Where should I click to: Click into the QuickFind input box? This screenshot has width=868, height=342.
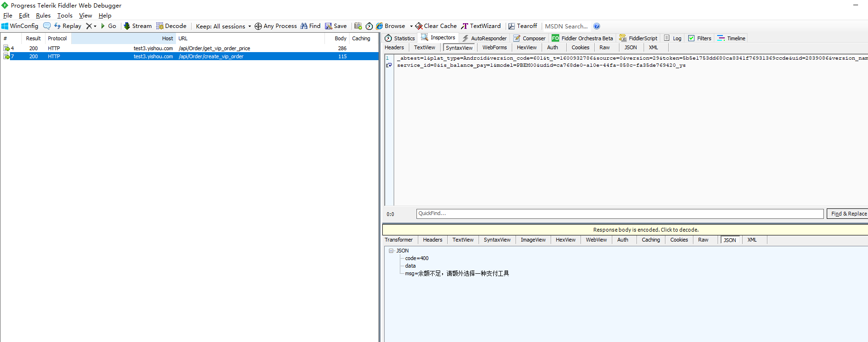pos(620,214)
